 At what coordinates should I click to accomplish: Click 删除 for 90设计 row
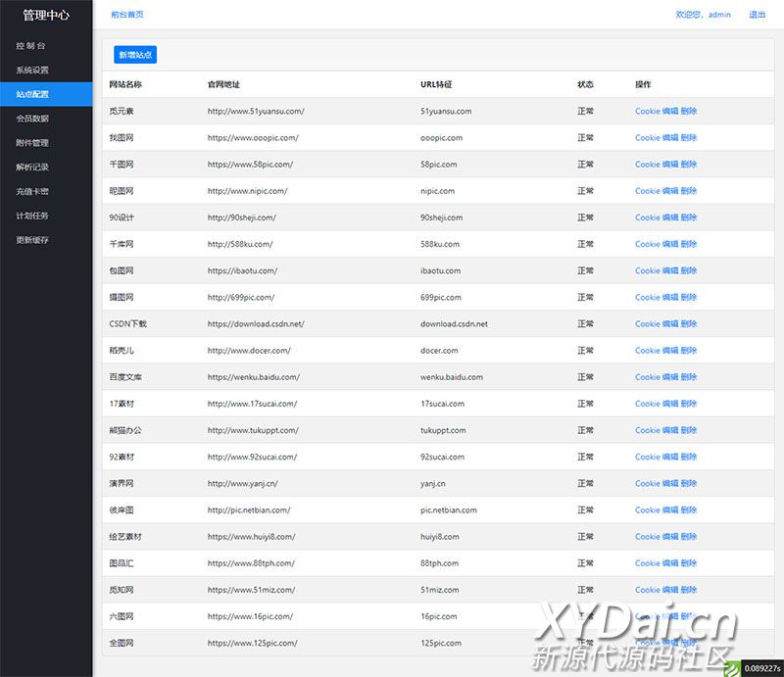689,218
